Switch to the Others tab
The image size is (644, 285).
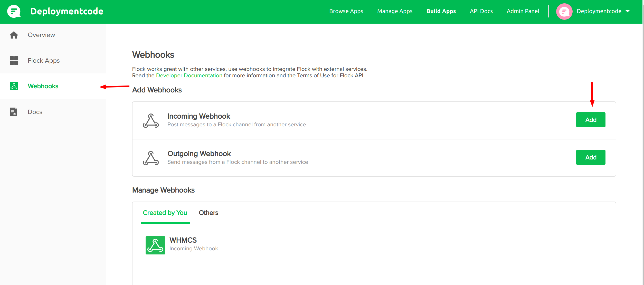coord(209,213)
